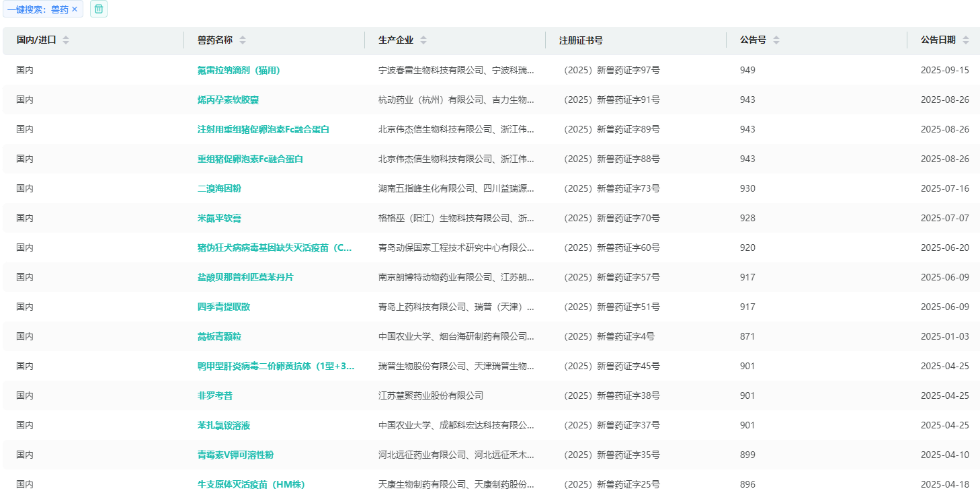Click the 非罗考昔 drug name
980x495 pixels.
[x=215, y=395]
